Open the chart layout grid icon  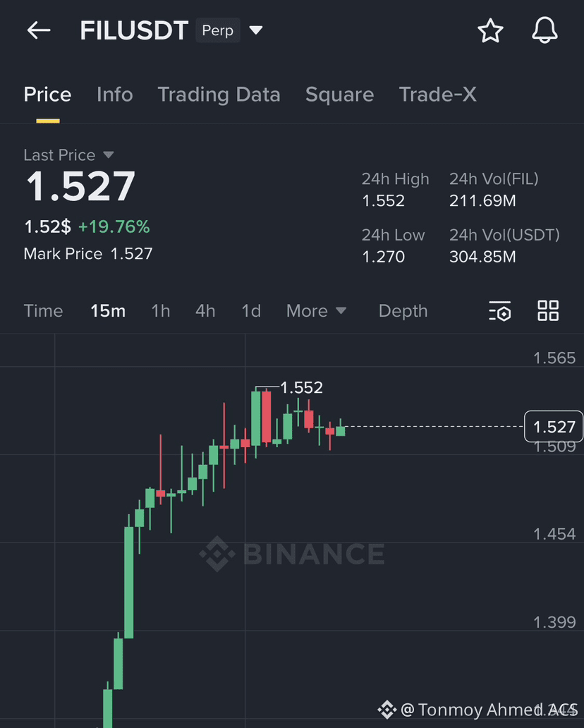[x=548, y=310]
